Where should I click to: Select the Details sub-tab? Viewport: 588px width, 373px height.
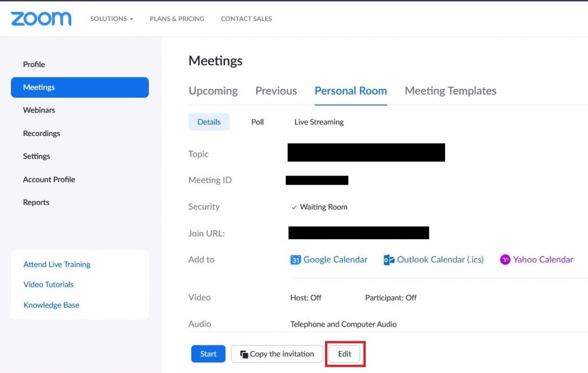(x=209, y=122)
